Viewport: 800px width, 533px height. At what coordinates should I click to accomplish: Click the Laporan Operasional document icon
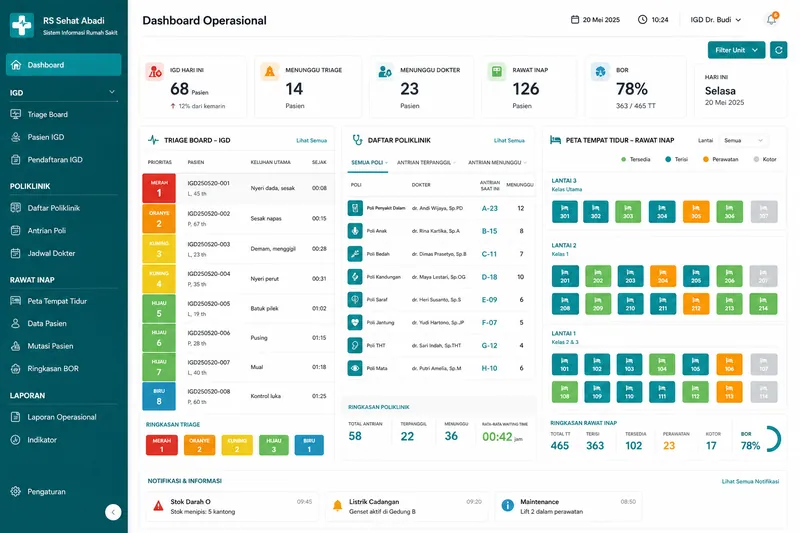pyautogui.click(x=16, y=417)
